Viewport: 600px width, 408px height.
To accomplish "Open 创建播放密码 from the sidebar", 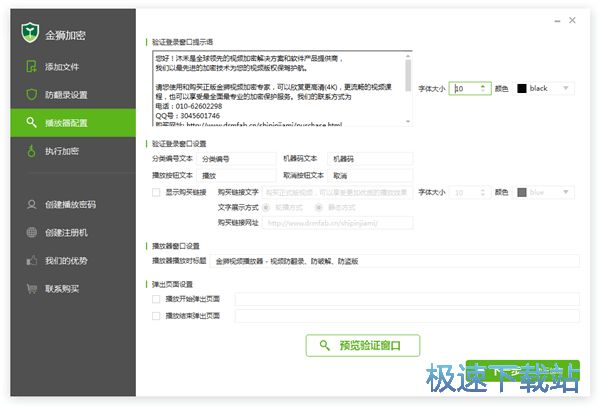I will pyautogui.click(x=73, y=204).
